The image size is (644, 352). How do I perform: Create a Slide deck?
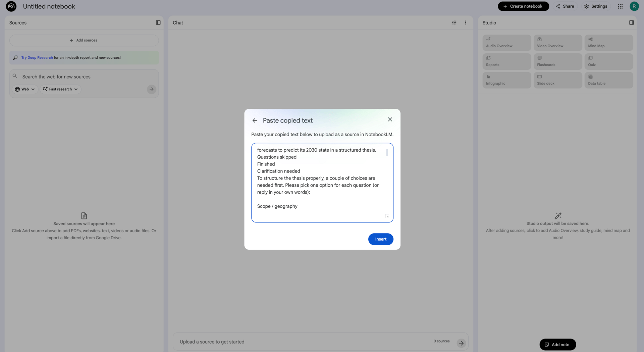(557, 80)
